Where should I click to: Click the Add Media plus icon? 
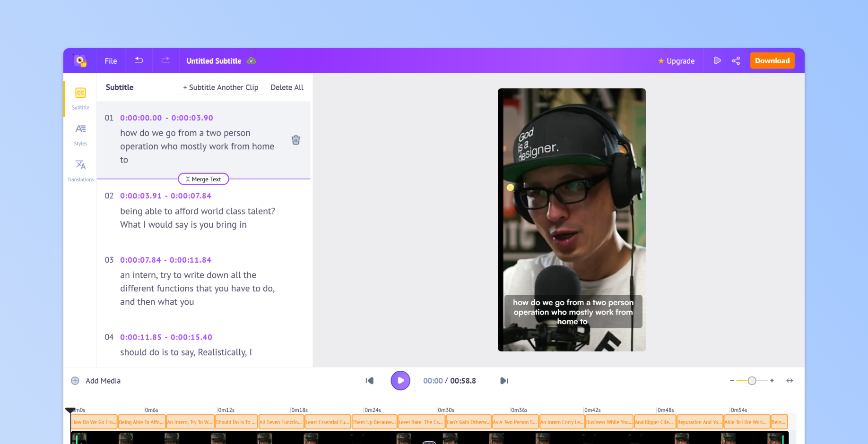(75, 381)
